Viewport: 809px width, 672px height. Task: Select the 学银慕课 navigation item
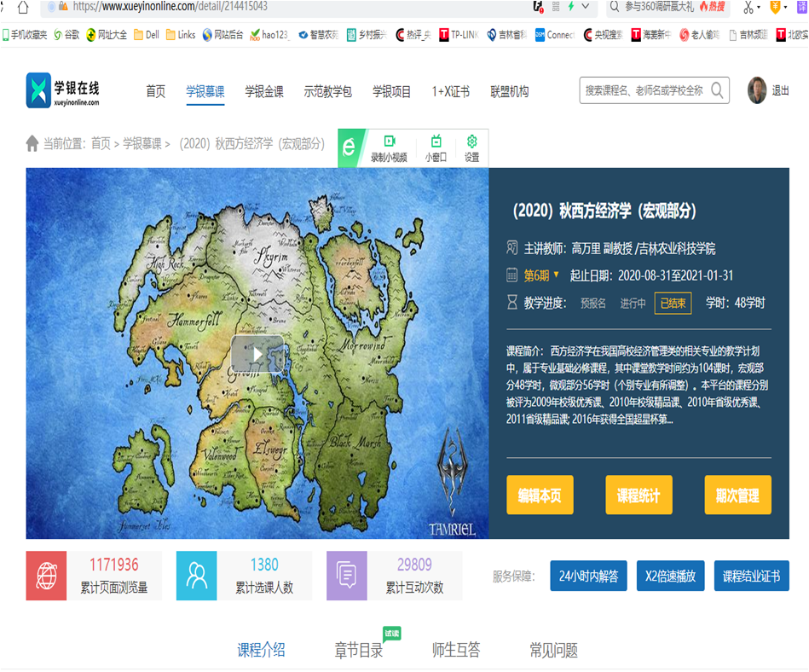coord(205,92)
